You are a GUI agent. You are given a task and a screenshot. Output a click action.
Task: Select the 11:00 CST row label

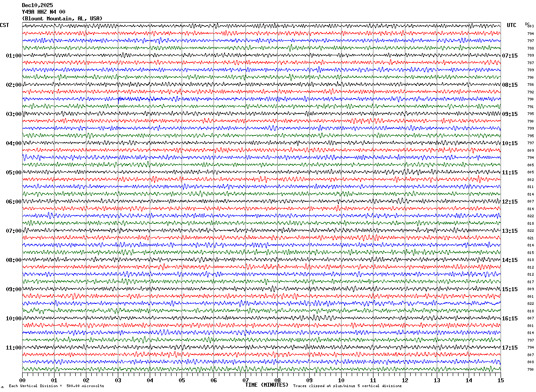pyautogui.click(x=14, y=348)
